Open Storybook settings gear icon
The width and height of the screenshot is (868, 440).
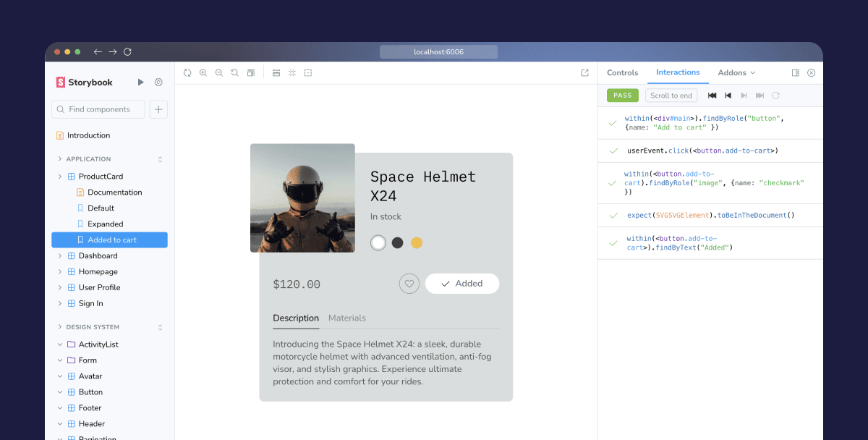158,82
